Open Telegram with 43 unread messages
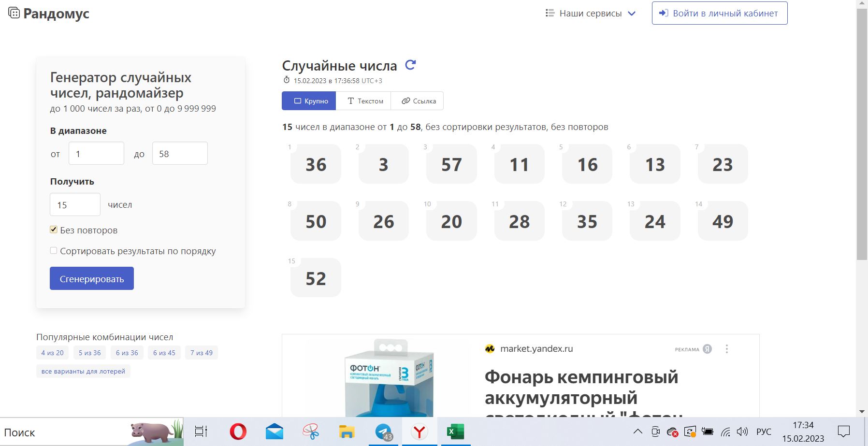 pyautogui.click(x=383, y=432)
